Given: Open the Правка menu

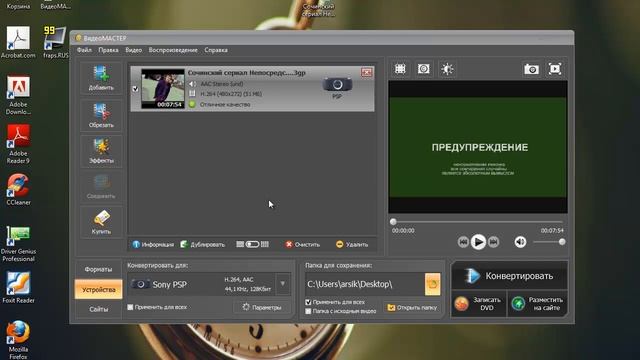Looking at the screenshot, I should (108, 50).
